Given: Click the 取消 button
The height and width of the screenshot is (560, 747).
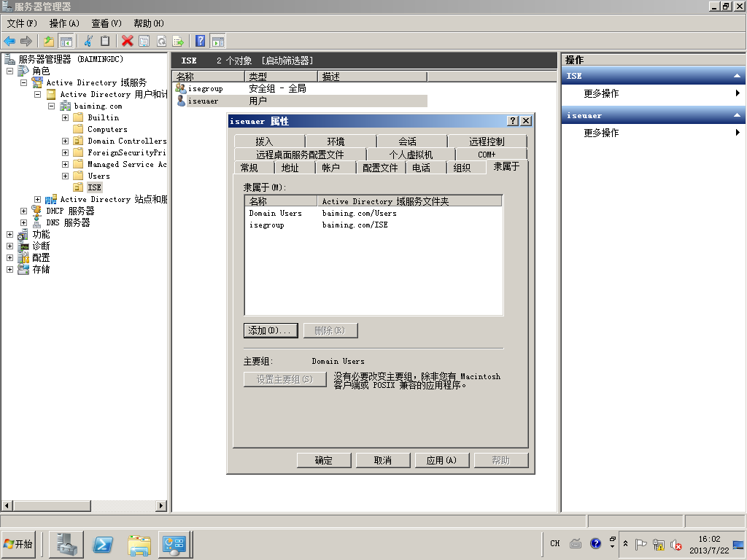Looking at the screenshot, I should 383,461.
